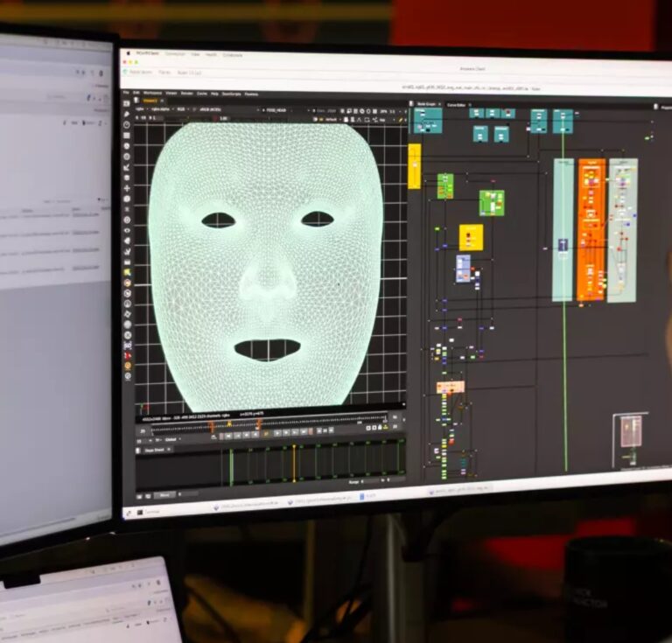Click the Move button in Dope Sheet
Screen dimensions: 672x643
pyautogui.click(x=164, y=495)
